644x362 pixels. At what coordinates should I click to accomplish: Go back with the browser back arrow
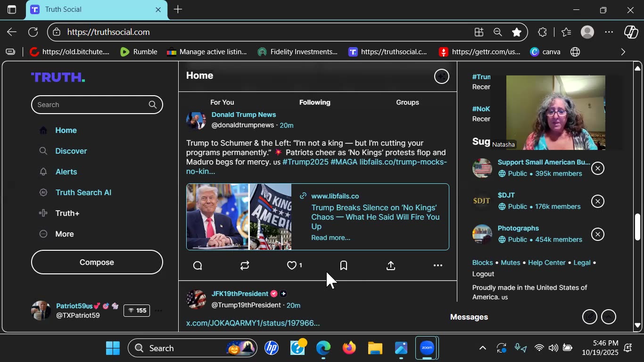[x=12, y=32]
